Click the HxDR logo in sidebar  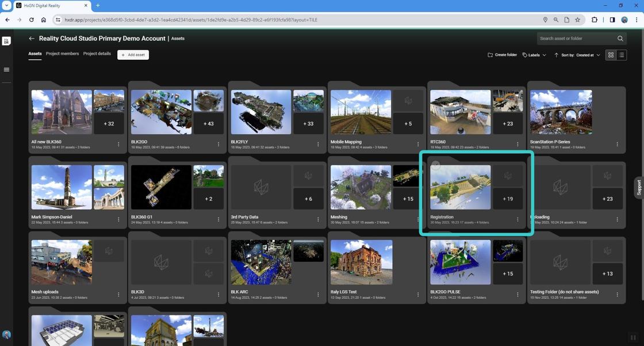tap(6, 41)
